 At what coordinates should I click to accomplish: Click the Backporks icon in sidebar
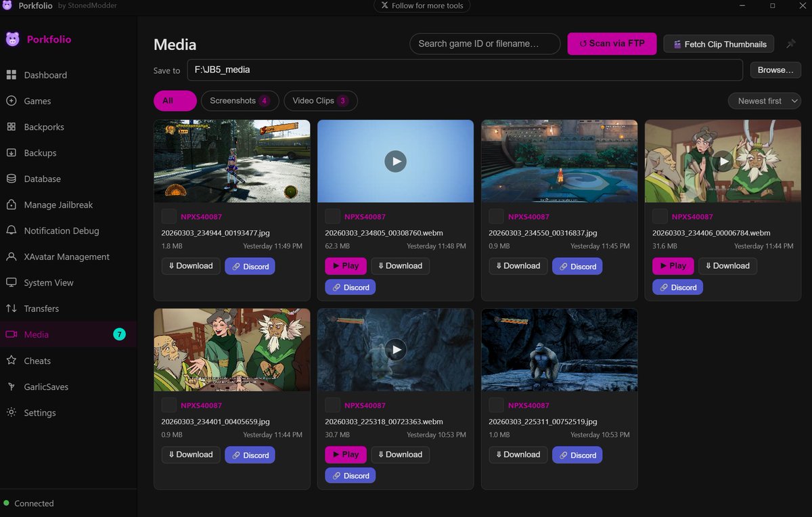click(x=12, y=127)
